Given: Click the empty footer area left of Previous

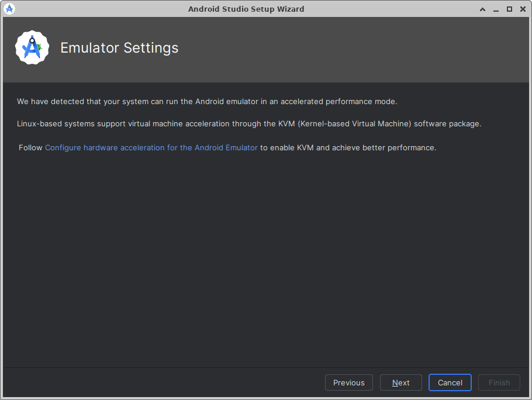Looking at the screenshot, I should pos(164,382).
